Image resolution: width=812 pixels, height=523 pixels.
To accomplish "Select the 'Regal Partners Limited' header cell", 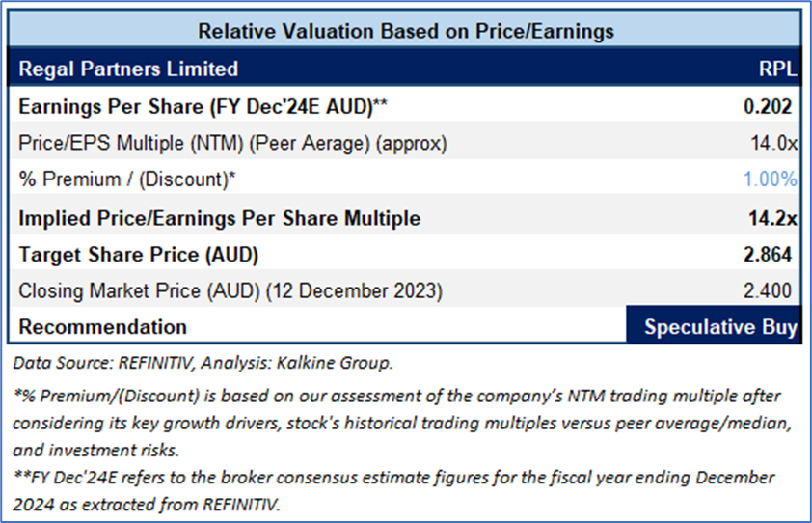I will (x=128, y=69).
